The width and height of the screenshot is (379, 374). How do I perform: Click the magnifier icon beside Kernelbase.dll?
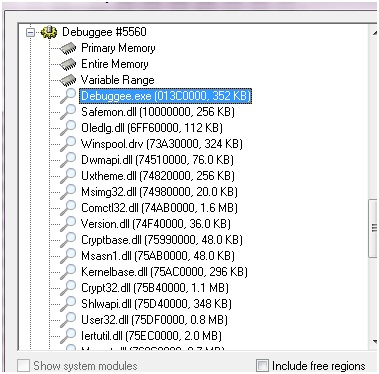click(x=68, y=272)
